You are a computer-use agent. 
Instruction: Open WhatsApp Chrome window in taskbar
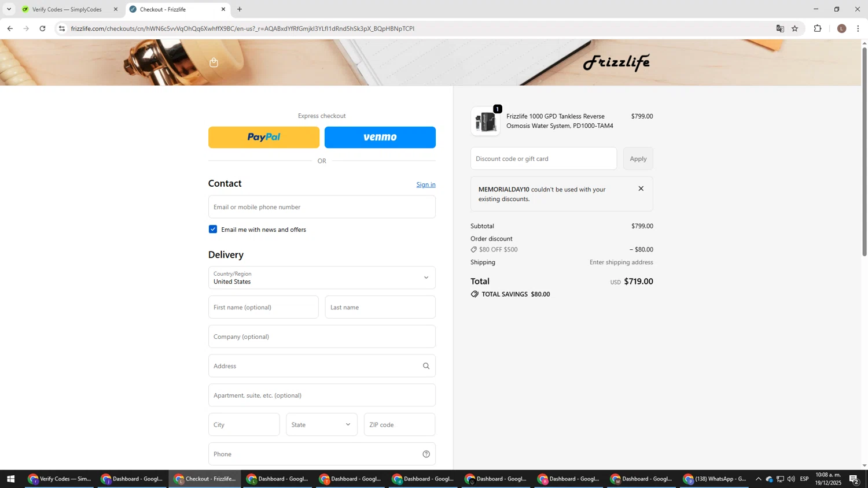[715, 479]
